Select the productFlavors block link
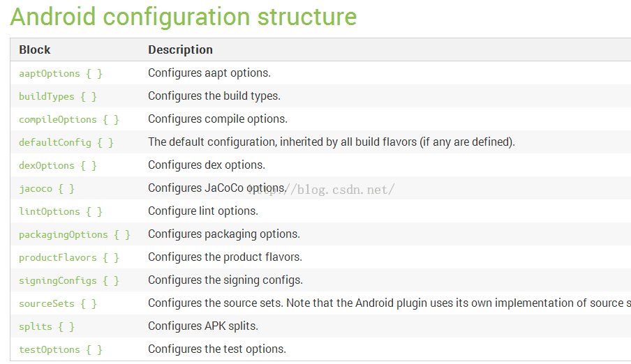 [69, 257]
